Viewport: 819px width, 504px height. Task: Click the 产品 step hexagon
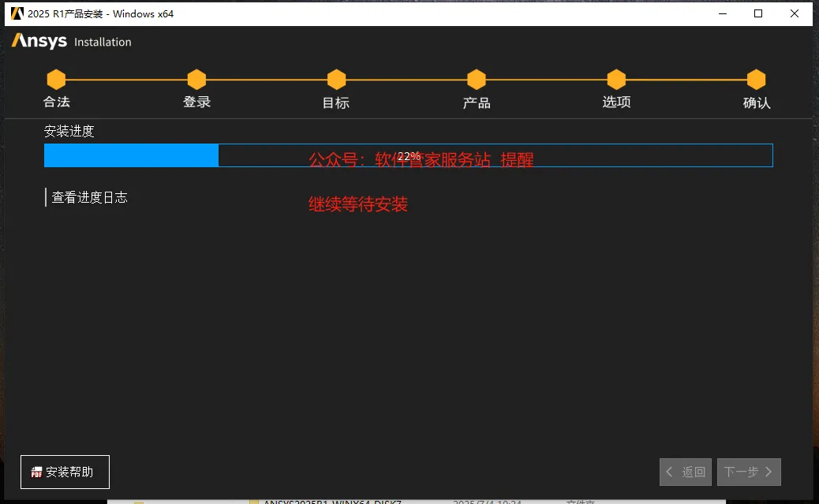(x=477, y=80)
